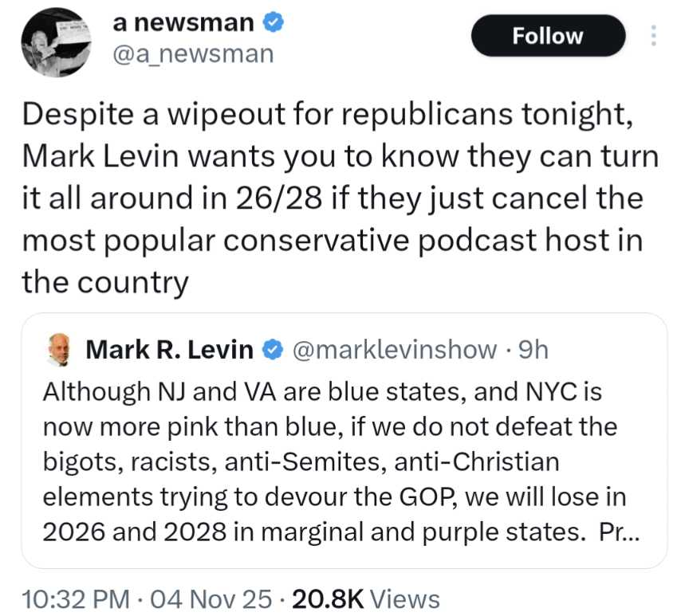Visit the @a_newsman handle
Viewport: 689px width, 616px height.
pos(193,53)
